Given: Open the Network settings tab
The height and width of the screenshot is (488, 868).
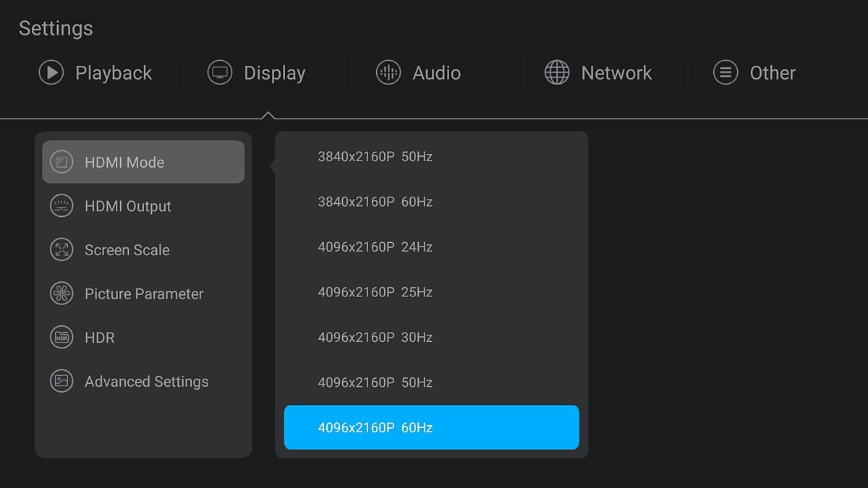Looking at the screenshot, I should click(616, 73).
